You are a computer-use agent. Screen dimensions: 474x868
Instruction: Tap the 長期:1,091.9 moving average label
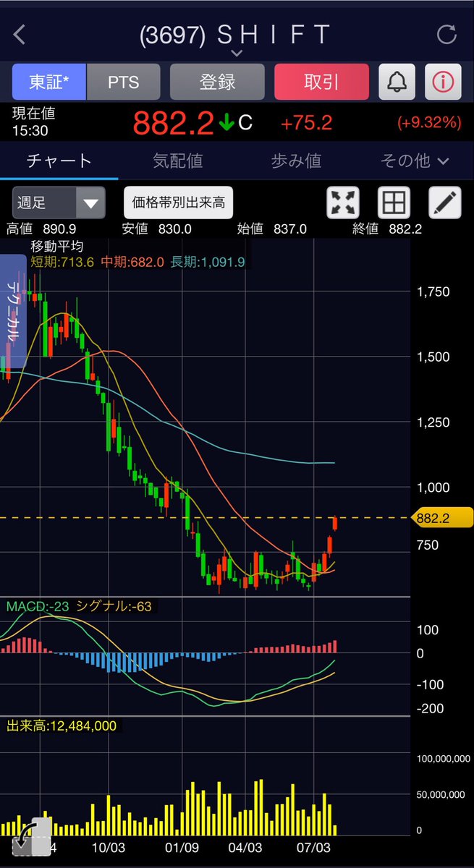[208, 262]
